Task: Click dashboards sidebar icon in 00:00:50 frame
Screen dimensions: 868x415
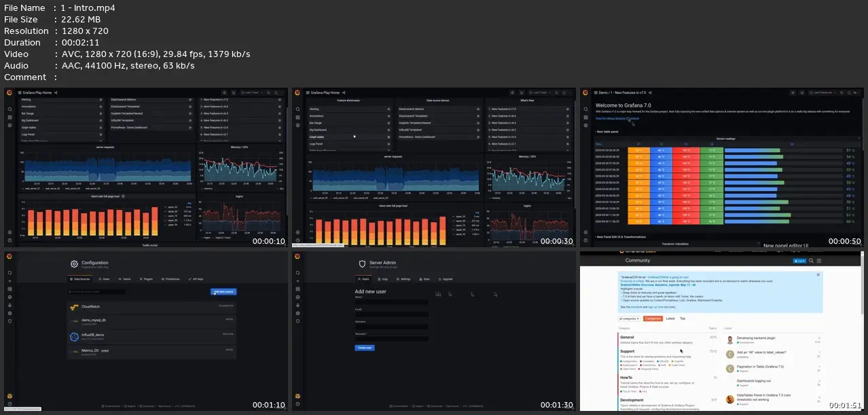Action: click(586, 118)
